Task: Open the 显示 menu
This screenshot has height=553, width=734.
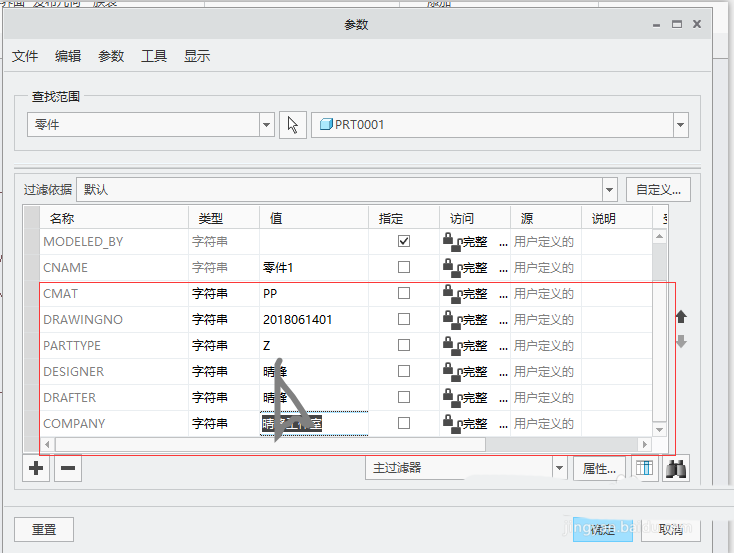Action: [x=197, y=56]
